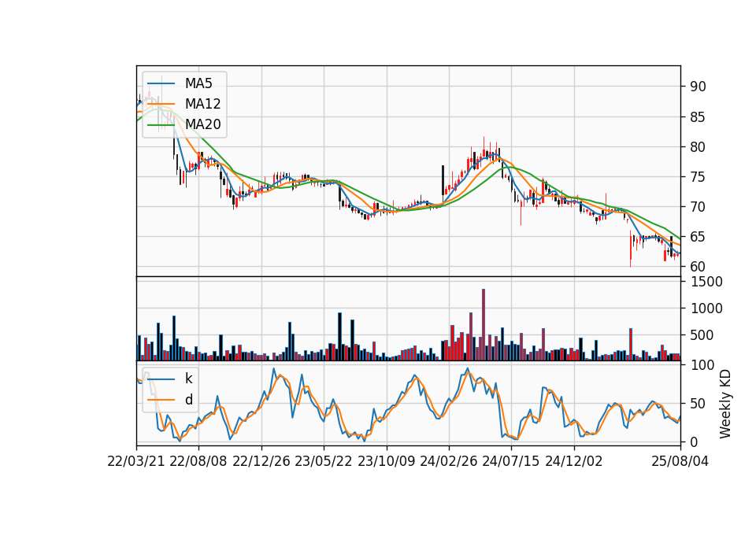Click the 24/12/02 date label
Image resolution: width=756 pixels, height=543 pixels.
point(574,461)
